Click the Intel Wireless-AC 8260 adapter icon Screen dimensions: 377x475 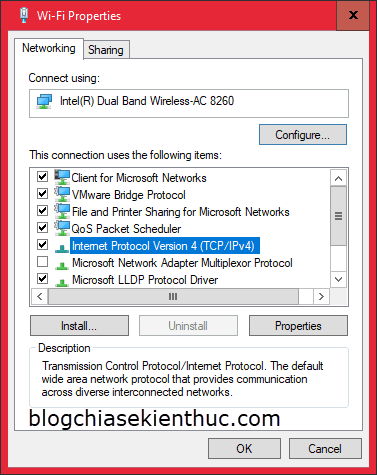44,101
